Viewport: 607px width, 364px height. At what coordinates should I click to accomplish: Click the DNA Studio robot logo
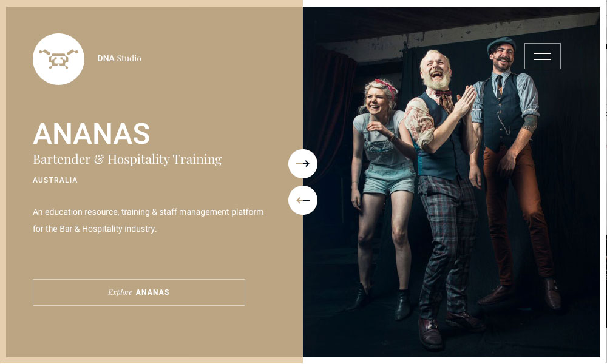coord(58,59)
